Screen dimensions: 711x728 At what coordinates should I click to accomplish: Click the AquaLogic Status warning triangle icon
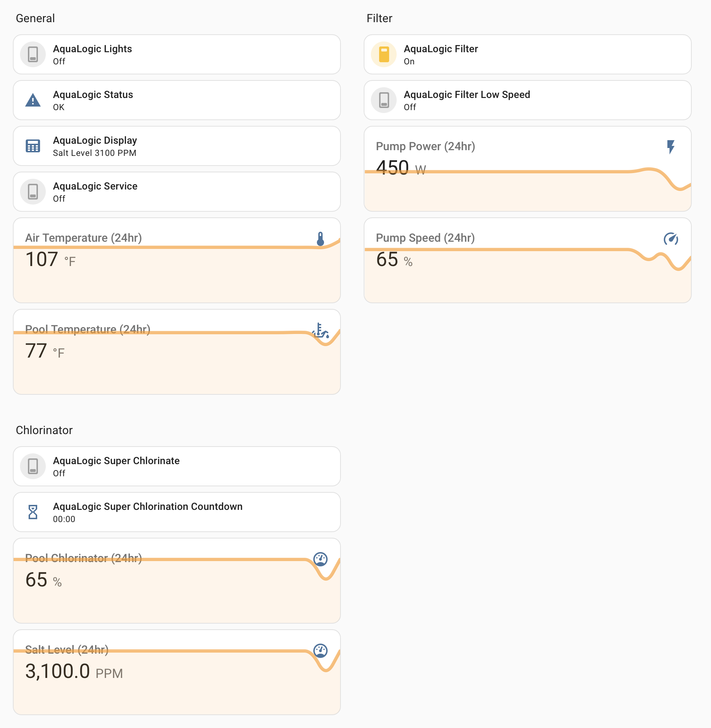[x=33, y=100]
